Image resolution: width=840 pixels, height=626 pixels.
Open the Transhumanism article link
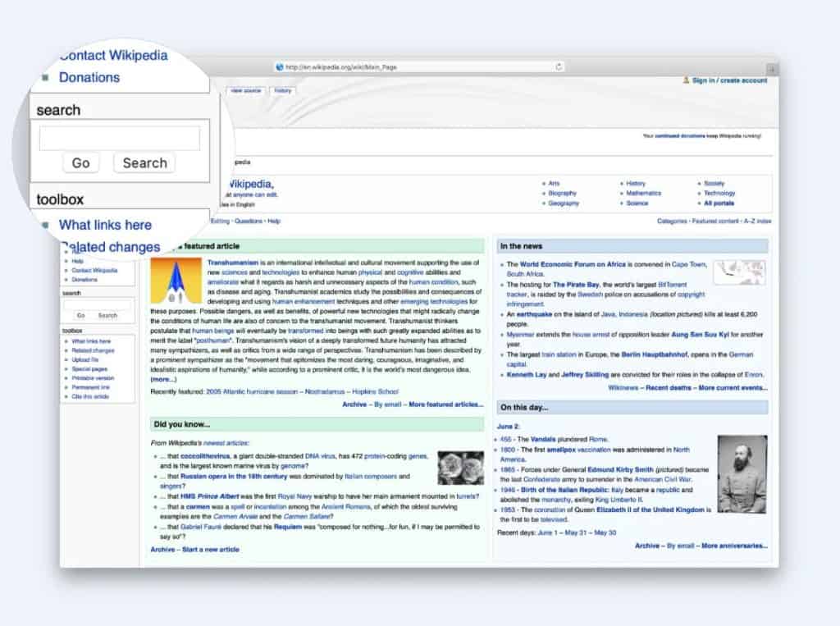click(x=232, y=263)
